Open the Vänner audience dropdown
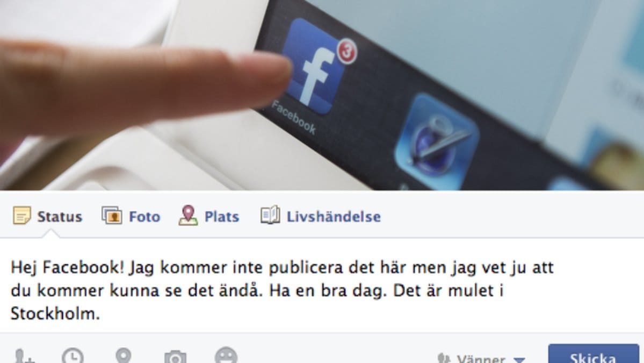Screen dimensions: 644x363 [x=482, y=358]
